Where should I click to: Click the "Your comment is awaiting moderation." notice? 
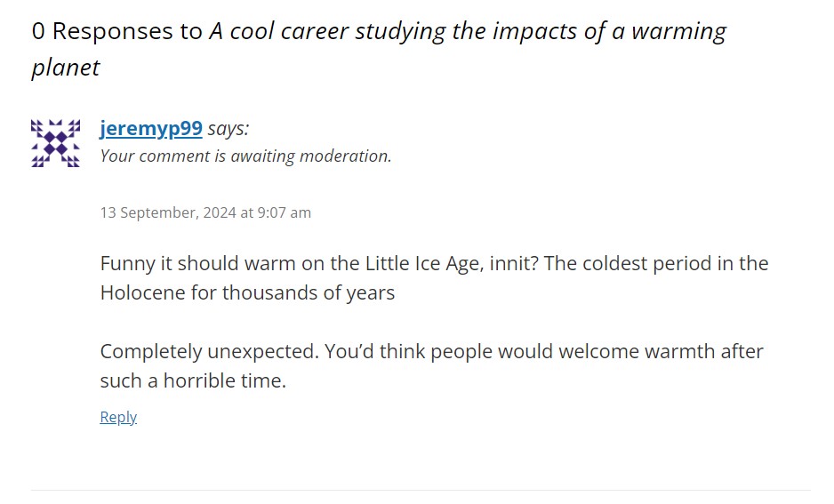(x=245, y=156)
